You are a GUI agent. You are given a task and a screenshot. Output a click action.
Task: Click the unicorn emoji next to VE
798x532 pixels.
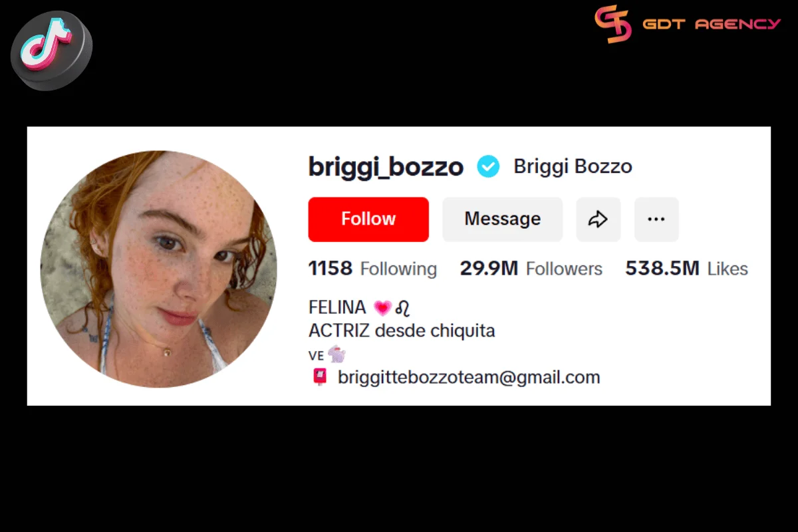click(337, 354)
